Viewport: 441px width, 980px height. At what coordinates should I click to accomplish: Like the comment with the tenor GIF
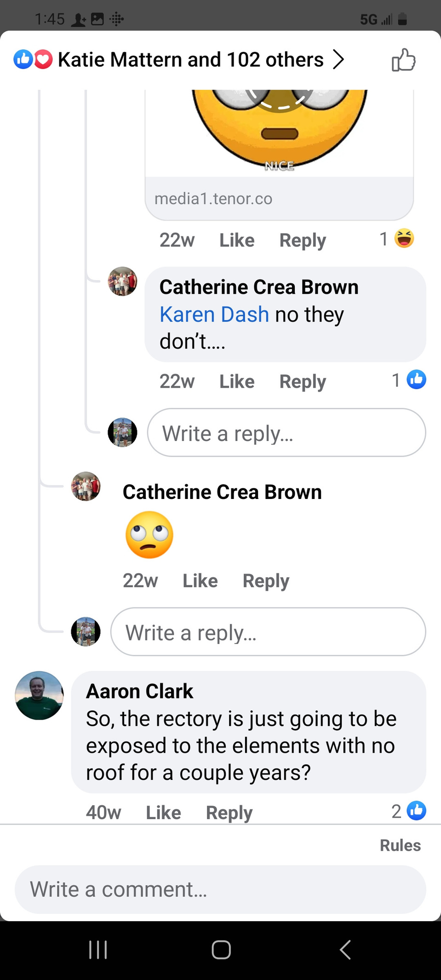pos(237,240)
